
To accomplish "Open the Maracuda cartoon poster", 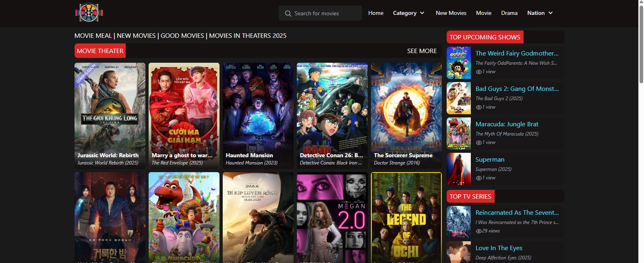I will [x=184, y=218].
